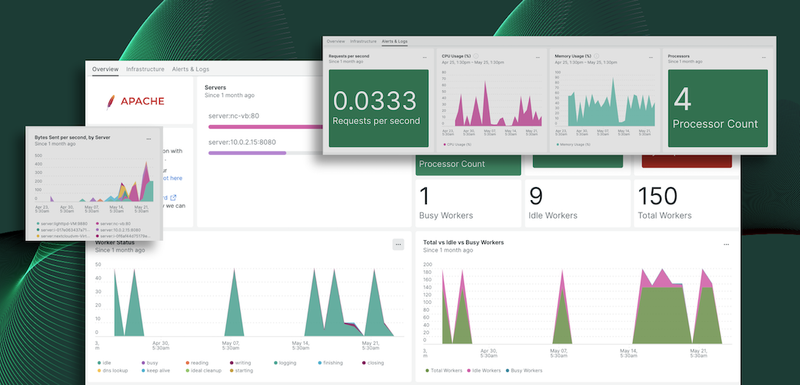800x385 pixels.
Task: Select the Alerts & Logs tab on main dashboard
Action: tap(190, 69)
